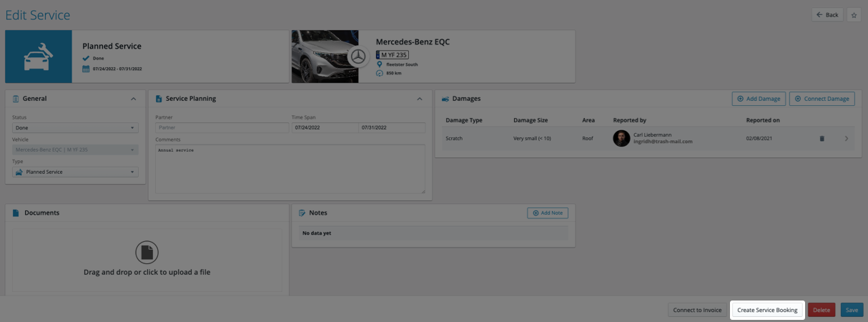
Task: Click Carl Liebermann's avatar
Action: click(x=621, y=138)
